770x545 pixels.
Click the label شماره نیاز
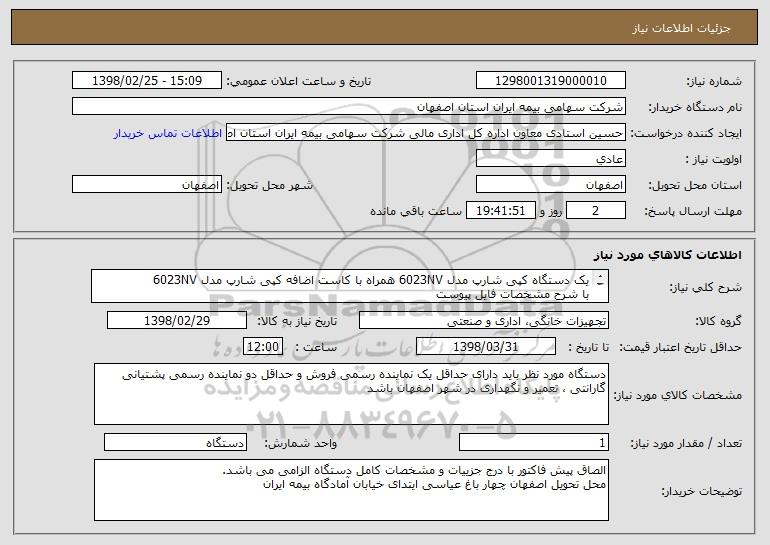(714, 82)
